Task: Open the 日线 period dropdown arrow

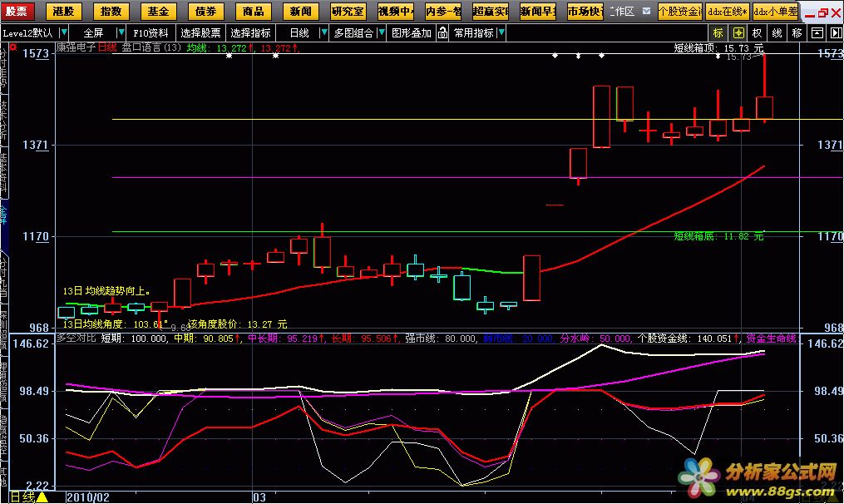Action: 323,32
